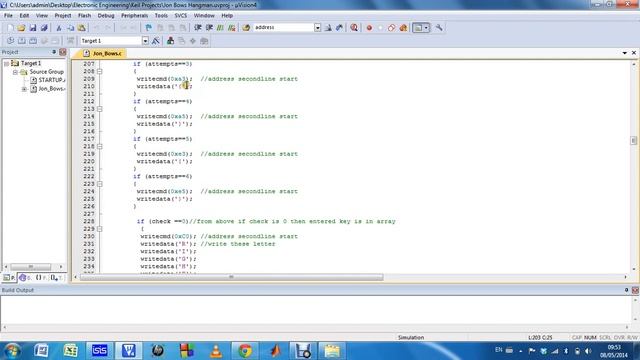Collapse the Source Group tree node

15,72
